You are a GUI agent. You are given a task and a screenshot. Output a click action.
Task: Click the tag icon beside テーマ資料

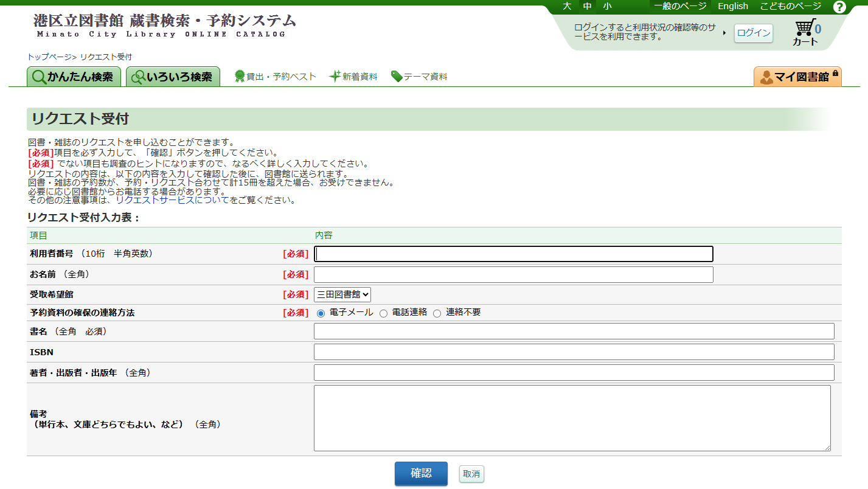click(x=398, y=77)
